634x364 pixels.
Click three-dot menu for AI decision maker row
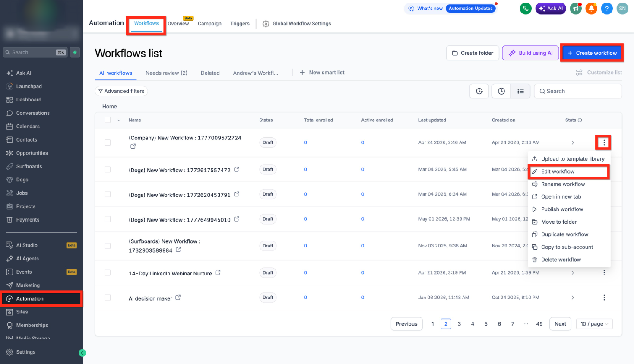click(x=604, y=298)
